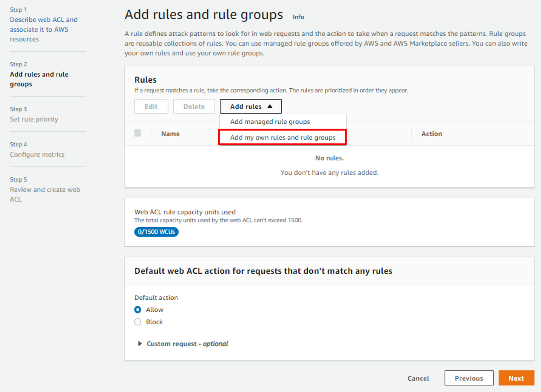
Task: Click the Info link beside heading
Action: coord(298,17)
